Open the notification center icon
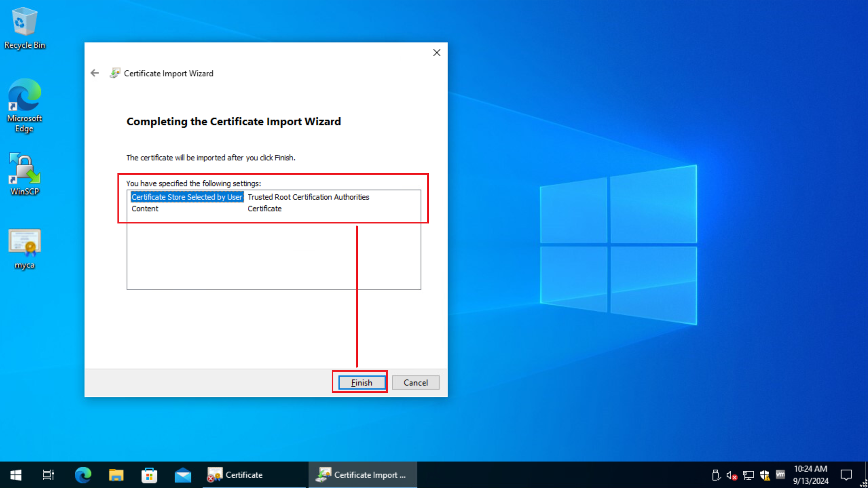The width and height of the screenshot is (868, 488). 846,475
